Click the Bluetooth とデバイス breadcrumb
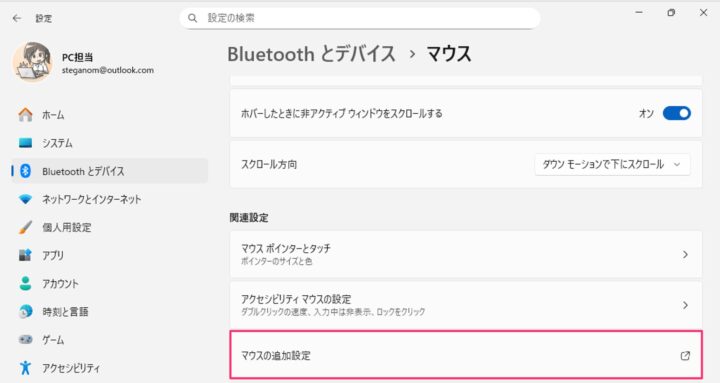Viewport: 720px width, 383px height. pos(311,54)
